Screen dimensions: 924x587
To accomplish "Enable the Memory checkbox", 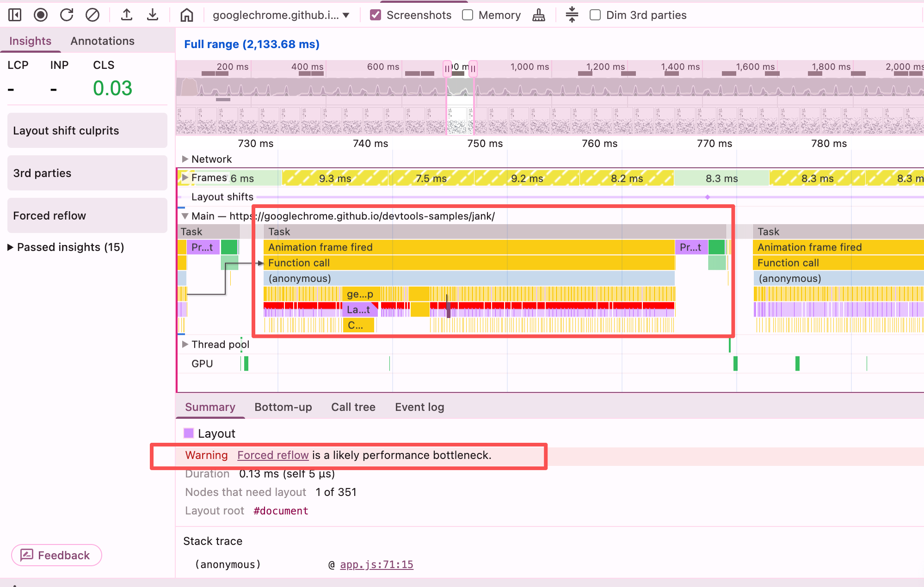I will coord(468,15).
